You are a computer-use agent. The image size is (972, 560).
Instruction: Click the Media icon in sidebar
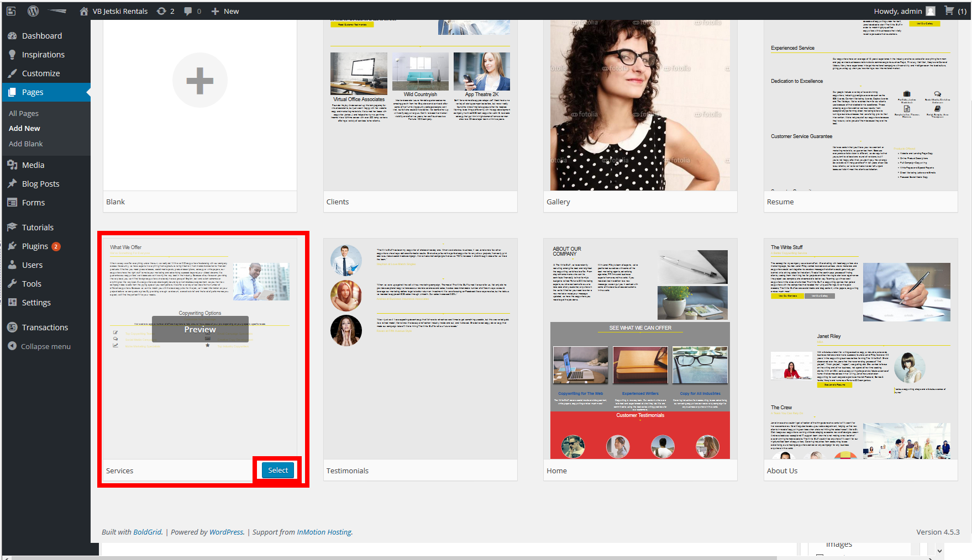pyautogui.click(x=12, y=165)
